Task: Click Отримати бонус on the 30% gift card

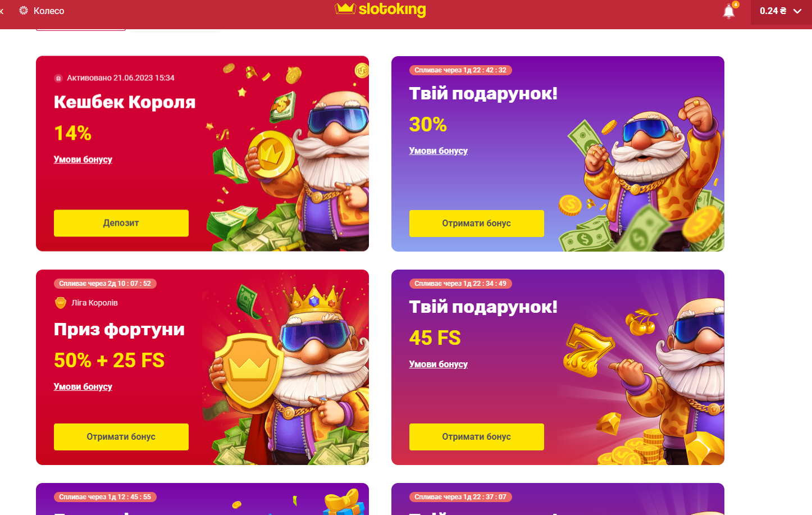Action: pos(477,224)
